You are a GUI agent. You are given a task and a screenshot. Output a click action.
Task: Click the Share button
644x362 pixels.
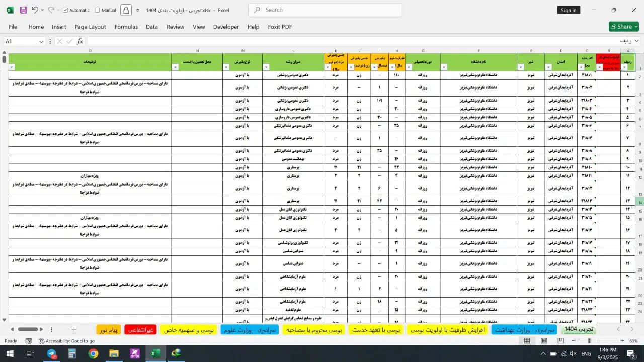pyautogui.click(x=624, y=27)
